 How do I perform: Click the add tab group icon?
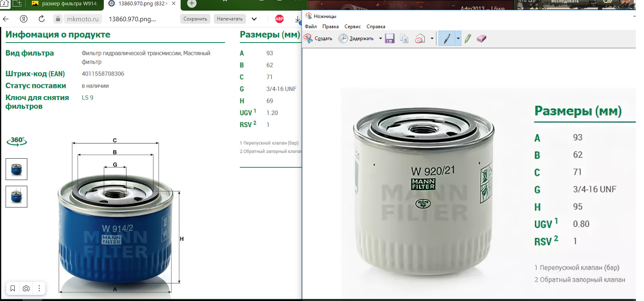tap(17, 3)
